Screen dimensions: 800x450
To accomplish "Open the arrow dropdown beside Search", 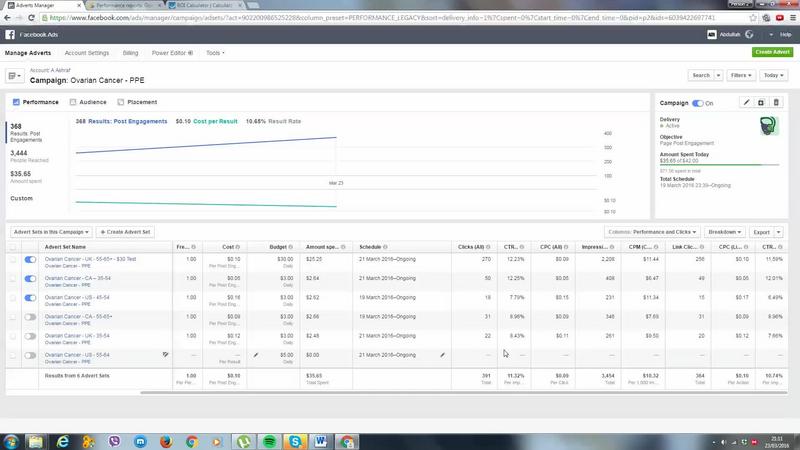I will click(718, 75).
